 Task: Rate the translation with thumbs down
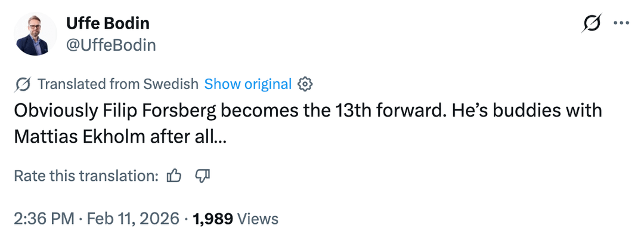tap(203, 176)
